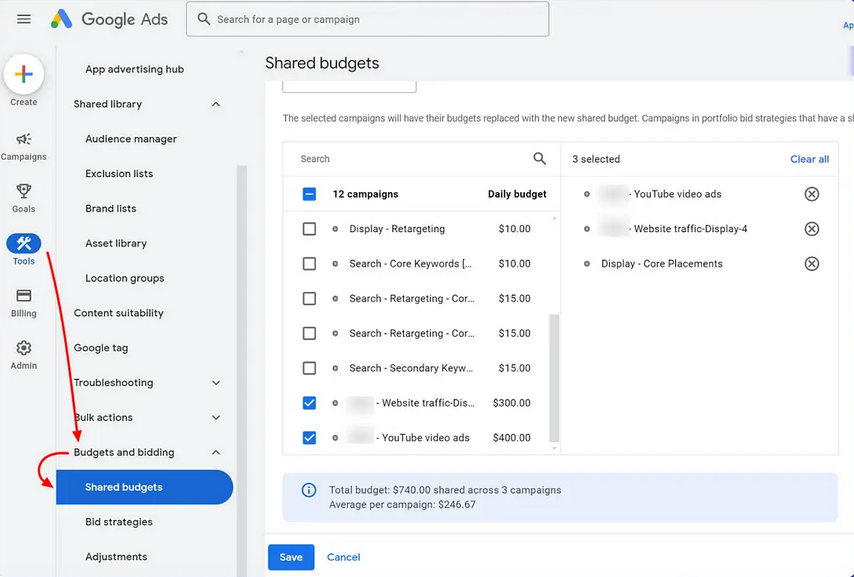Expand the Troubleshooting section
This screenshot has height=577, width=854.
click(215, 382)
